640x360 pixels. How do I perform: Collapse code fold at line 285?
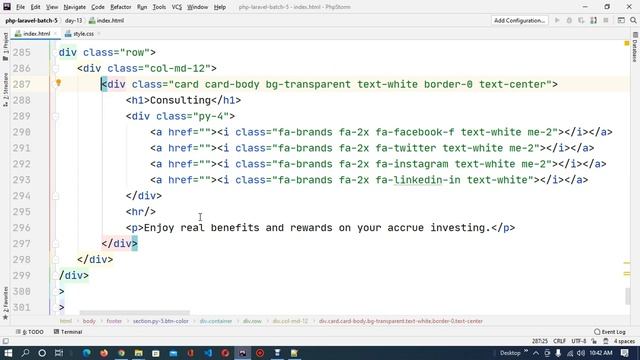[55, 53]
